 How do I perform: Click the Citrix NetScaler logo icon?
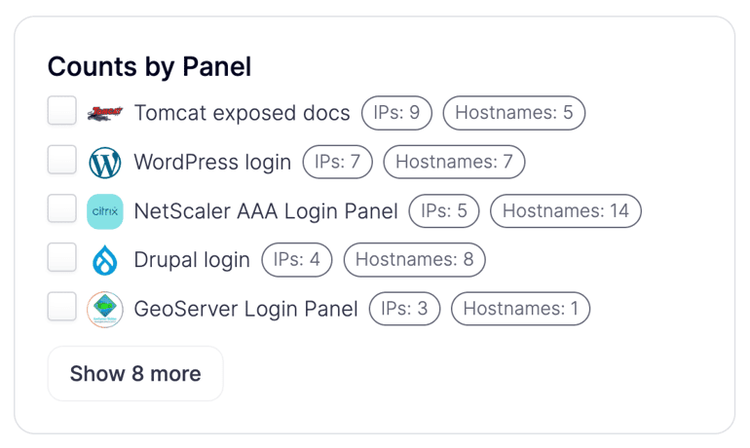105,211
